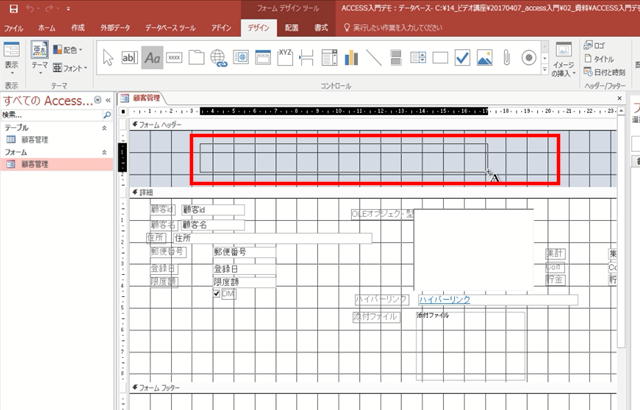Image resolution: width=640 pixels, height=410 pixels.
Task: Collapse the navigation pane with chevron
Action: [108, 100]
